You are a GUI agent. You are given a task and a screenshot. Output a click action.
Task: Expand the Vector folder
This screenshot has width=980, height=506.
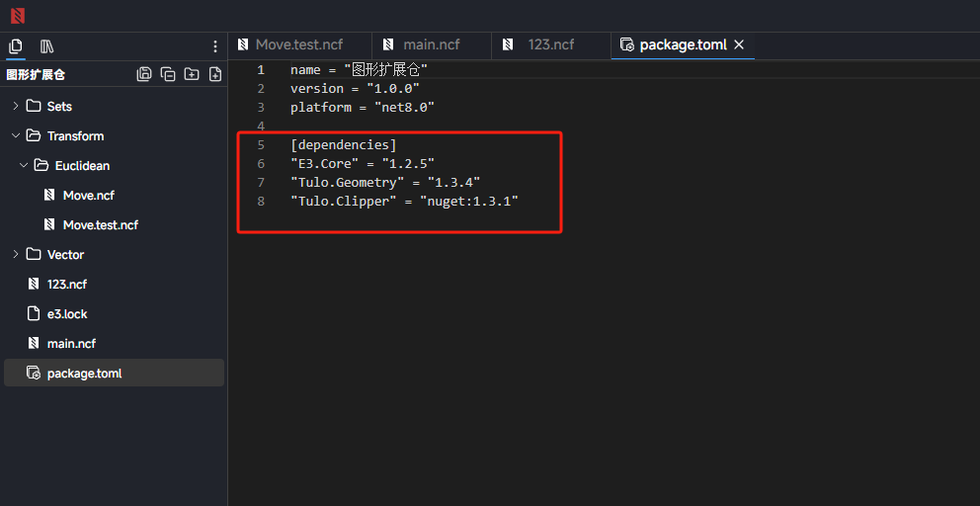pyautogui.click(x=16, y=254)
